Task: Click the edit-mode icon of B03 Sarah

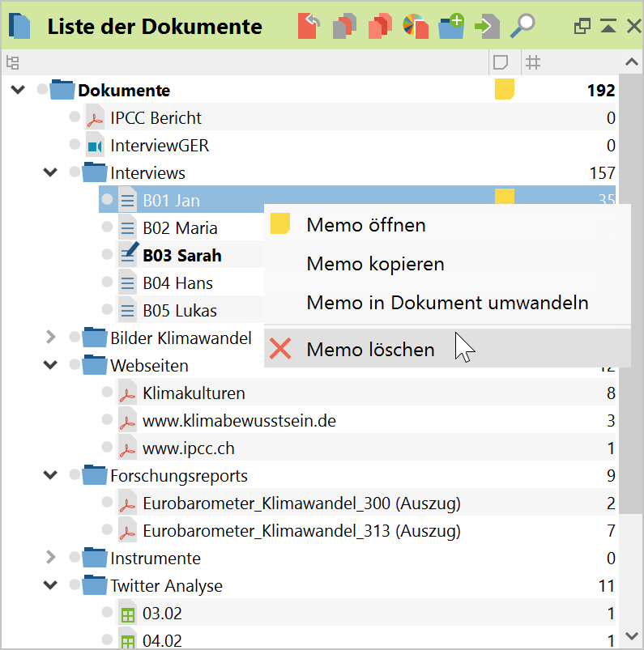Action: coord(129,254)
